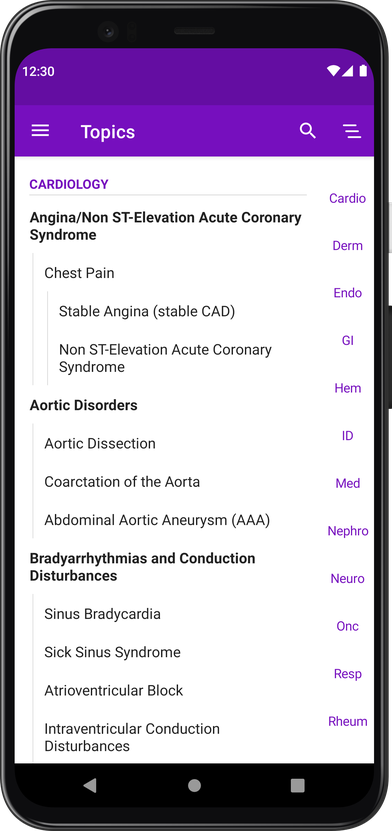Tap the Android home circle button
The image size is (392, 831).
(x=194, y=785)
